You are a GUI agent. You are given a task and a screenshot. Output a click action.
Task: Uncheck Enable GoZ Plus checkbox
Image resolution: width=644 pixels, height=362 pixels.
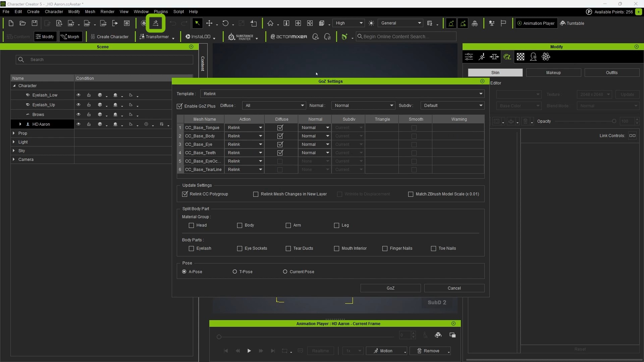click(180, 106)
